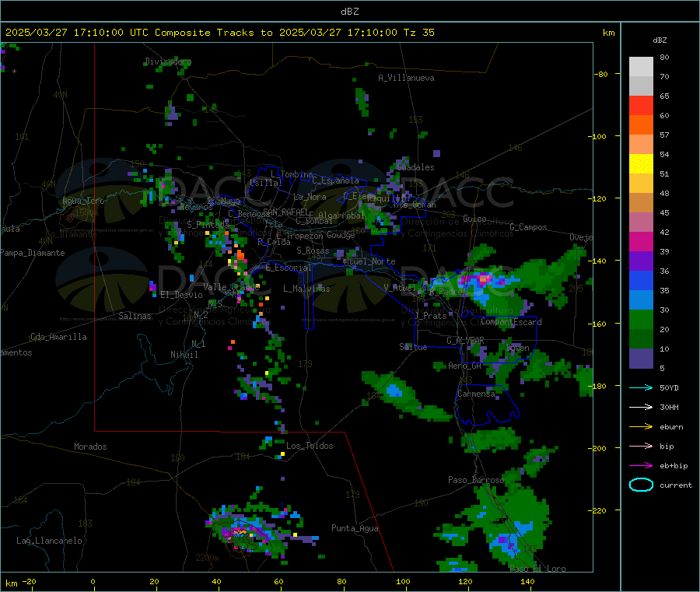Viewport: 700px width, 592px height.
Task: Click the 'Cda_Amarilla' map label
Action: point(58,337)
